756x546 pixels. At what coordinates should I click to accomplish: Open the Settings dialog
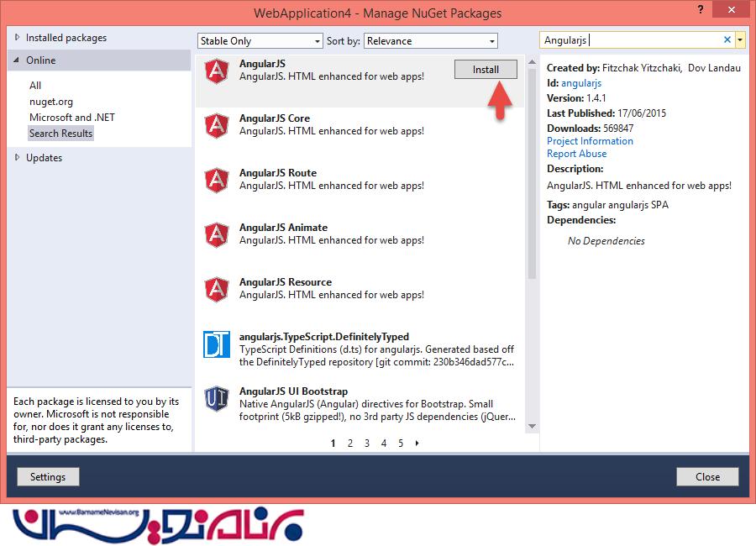coord(48,476)
